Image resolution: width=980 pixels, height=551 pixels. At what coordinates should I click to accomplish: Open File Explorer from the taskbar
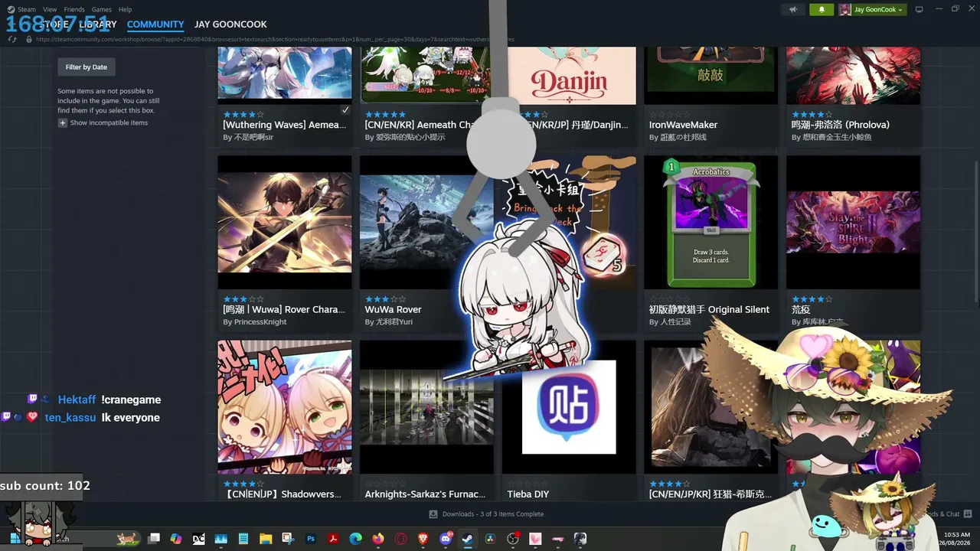tap(266, 539)
